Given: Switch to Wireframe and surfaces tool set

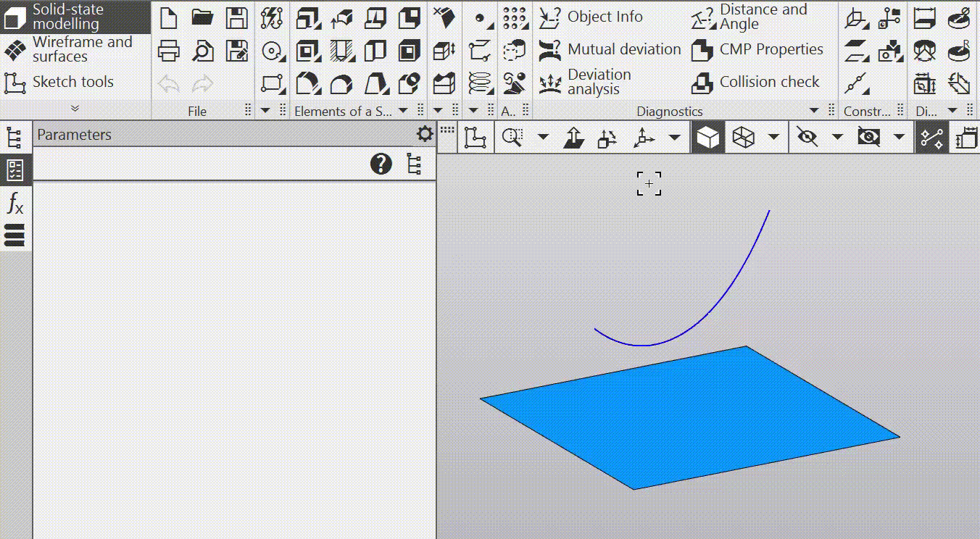Looking at the screenshot, I should tap(75, 49).
